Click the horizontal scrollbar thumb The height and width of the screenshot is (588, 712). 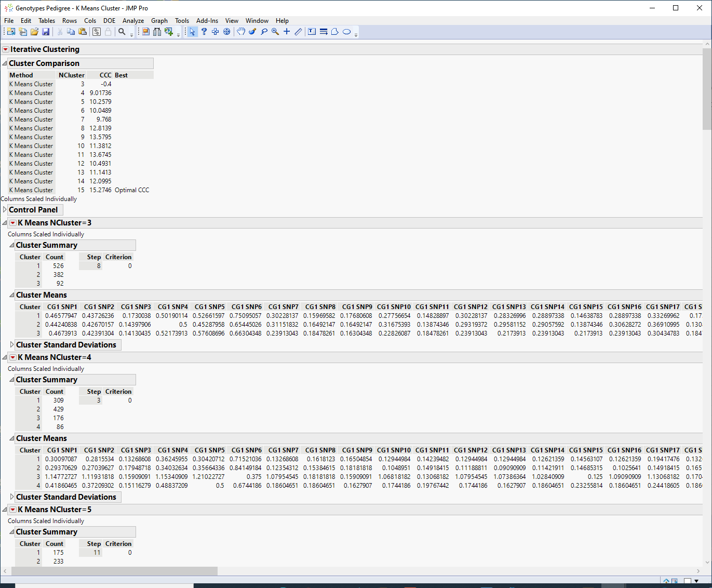click(114, 571)
